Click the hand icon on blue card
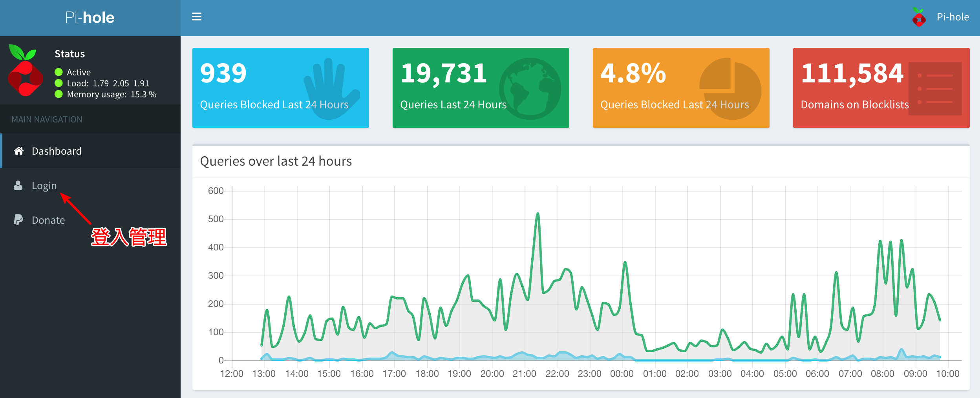Viewport: 980px width, 398px height. [331, 88]
